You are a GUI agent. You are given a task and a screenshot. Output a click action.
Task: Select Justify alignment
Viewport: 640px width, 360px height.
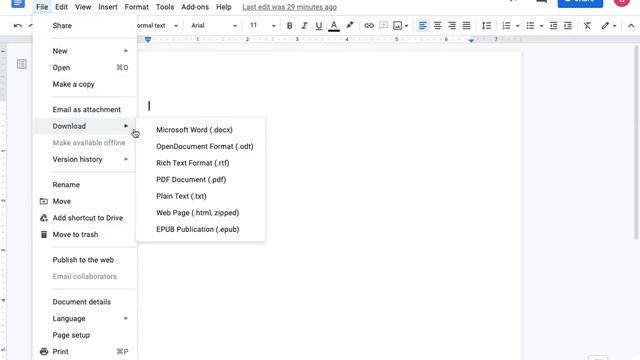click(467, 26)
